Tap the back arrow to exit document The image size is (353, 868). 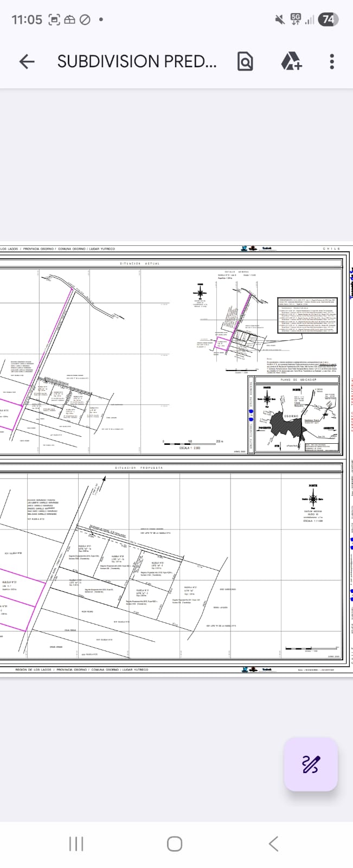coord(27,62)
